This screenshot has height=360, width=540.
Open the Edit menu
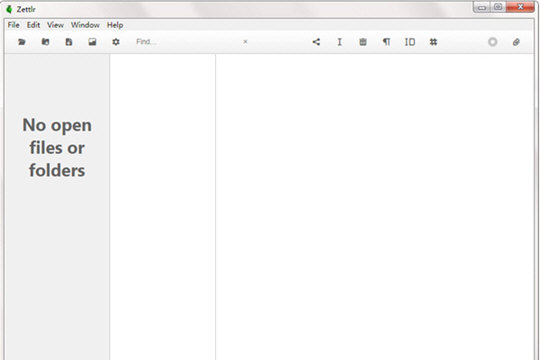click(x=33, y=25)
